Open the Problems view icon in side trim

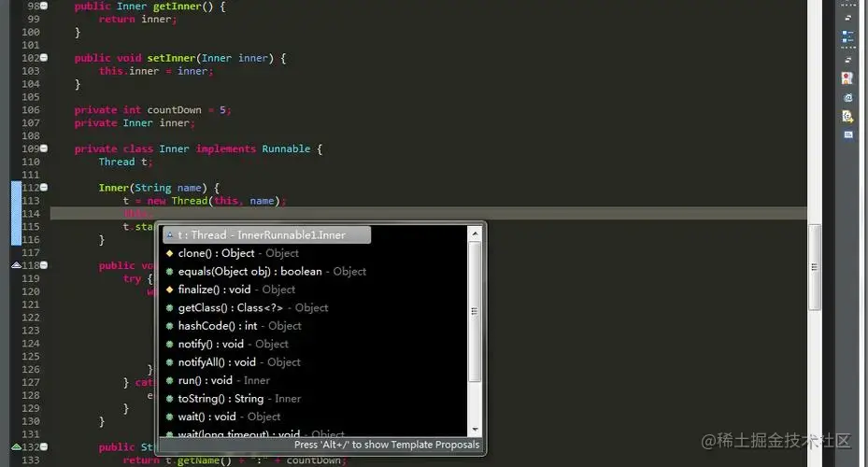847,78
